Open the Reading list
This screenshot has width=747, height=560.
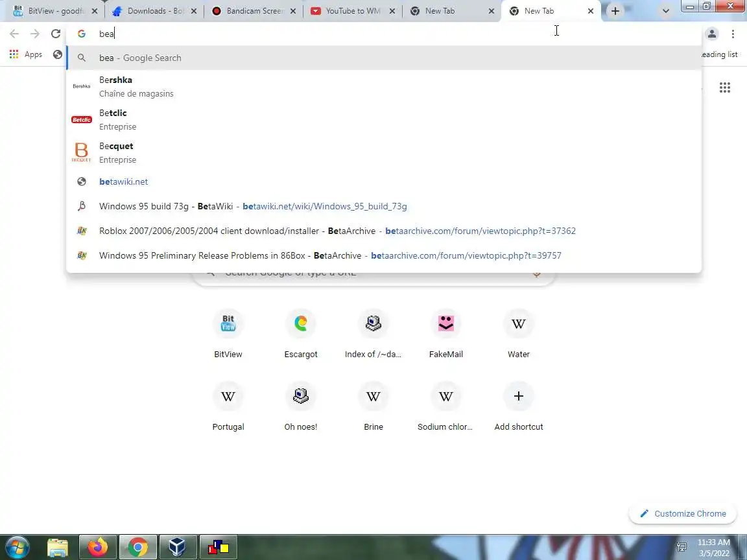click(x=719, y=54)
